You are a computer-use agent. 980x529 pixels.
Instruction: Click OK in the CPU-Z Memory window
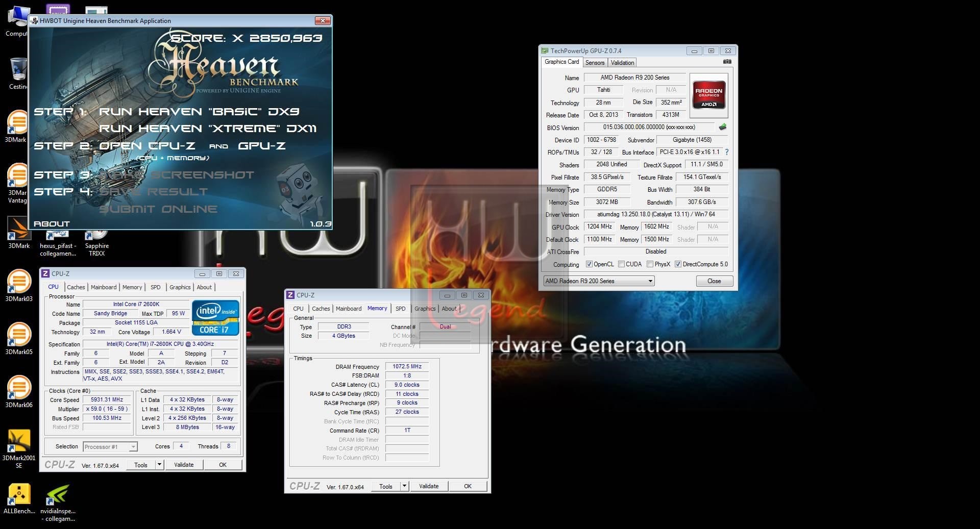468,486
